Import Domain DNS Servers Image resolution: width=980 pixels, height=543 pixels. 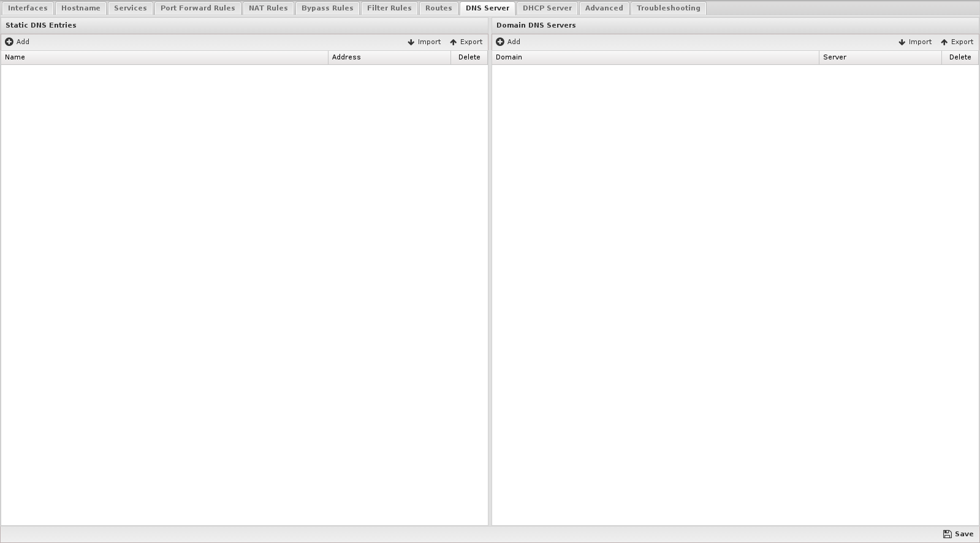tap(915, 42)
